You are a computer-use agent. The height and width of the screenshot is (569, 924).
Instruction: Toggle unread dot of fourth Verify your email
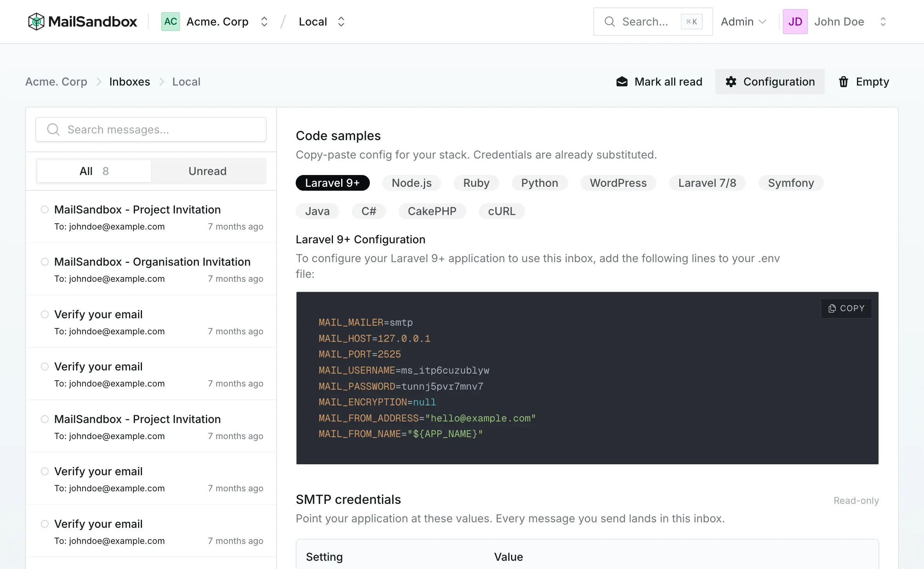45,524
